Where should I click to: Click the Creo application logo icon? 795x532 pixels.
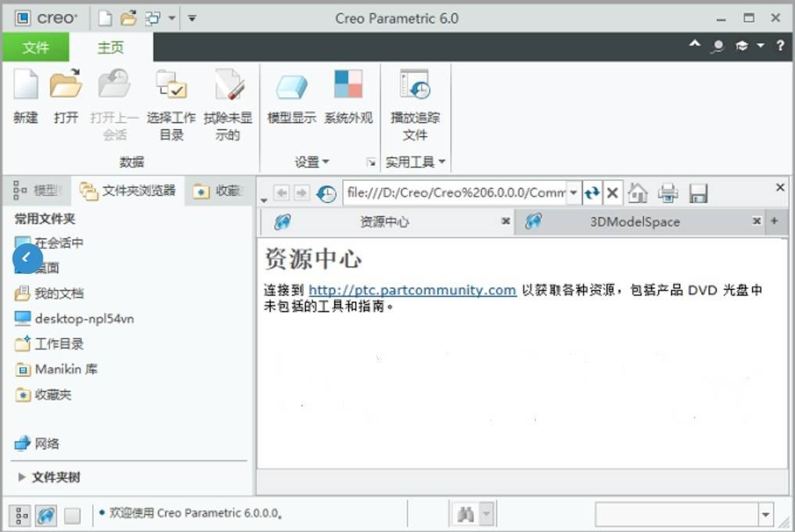(x=23, y=18)
